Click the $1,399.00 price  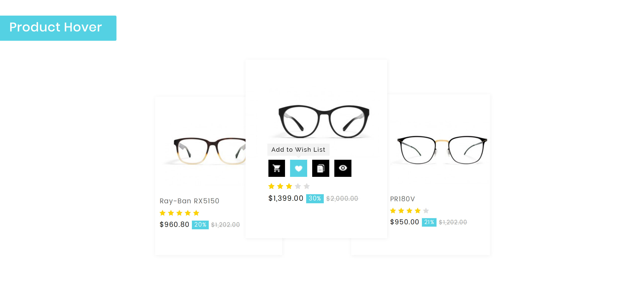(x=286, y=198)
